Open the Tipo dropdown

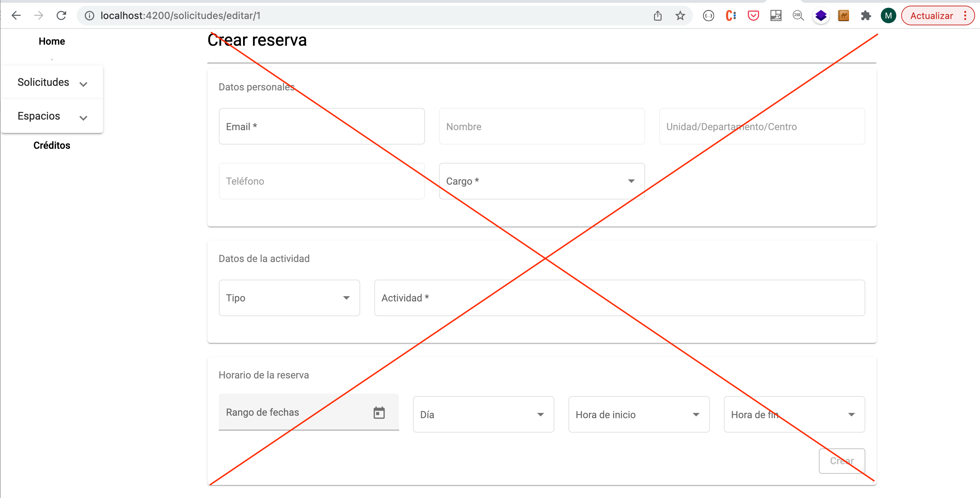point(289,298)
